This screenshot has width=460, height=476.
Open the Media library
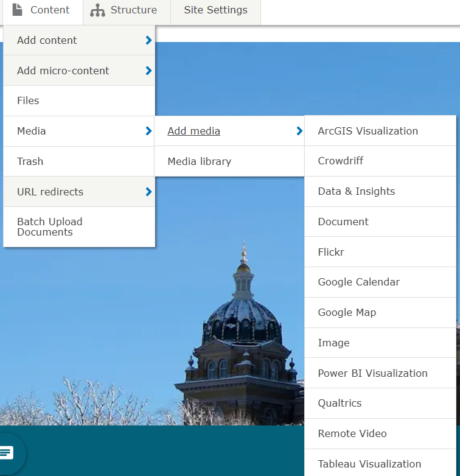199,161
